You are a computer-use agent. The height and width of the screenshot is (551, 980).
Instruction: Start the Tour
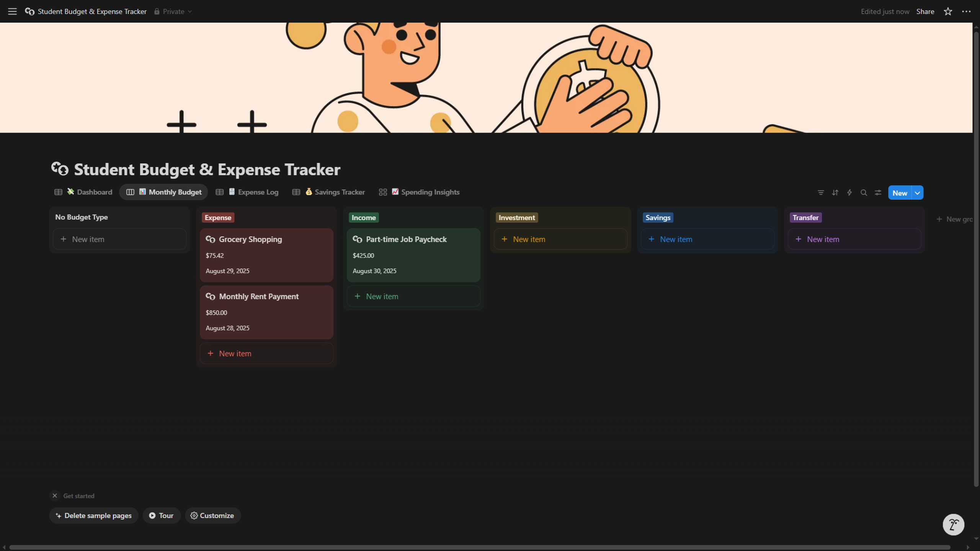click(161, 515)
